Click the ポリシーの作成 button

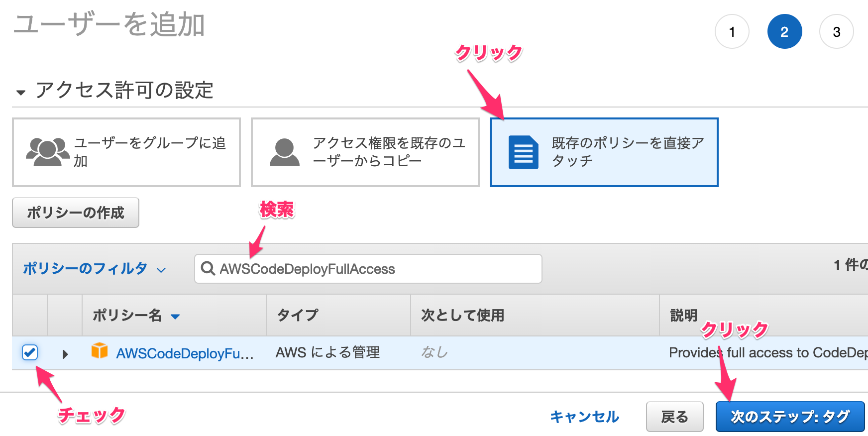[x=76, y=213]
